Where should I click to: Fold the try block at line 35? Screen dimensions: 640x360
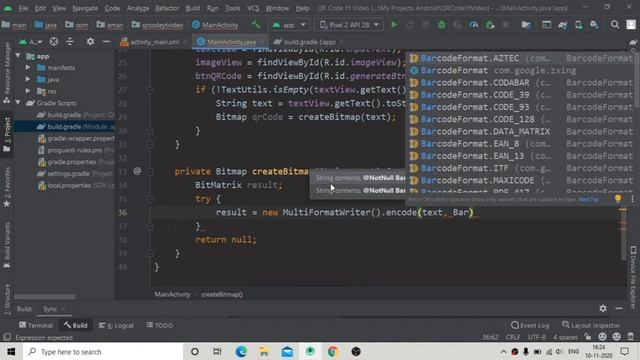coord(150,199)
